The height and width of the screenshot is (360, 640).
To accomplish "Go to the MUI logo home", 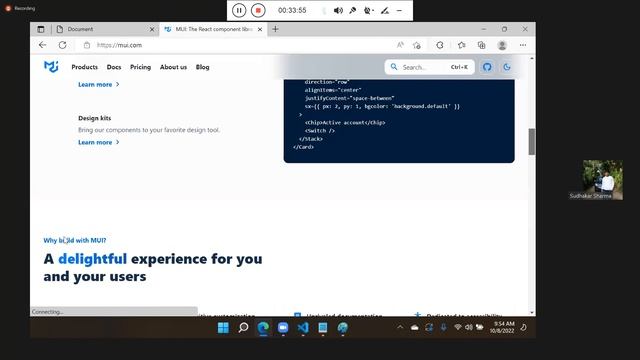I will pos(51,67).
